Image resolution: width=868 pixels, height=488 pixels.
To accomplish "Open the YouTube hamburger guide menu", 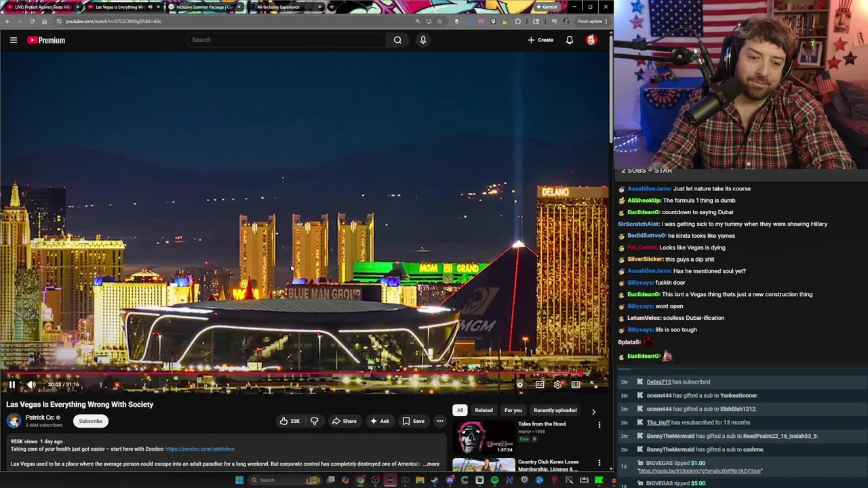I will click(x=14, y=40).
